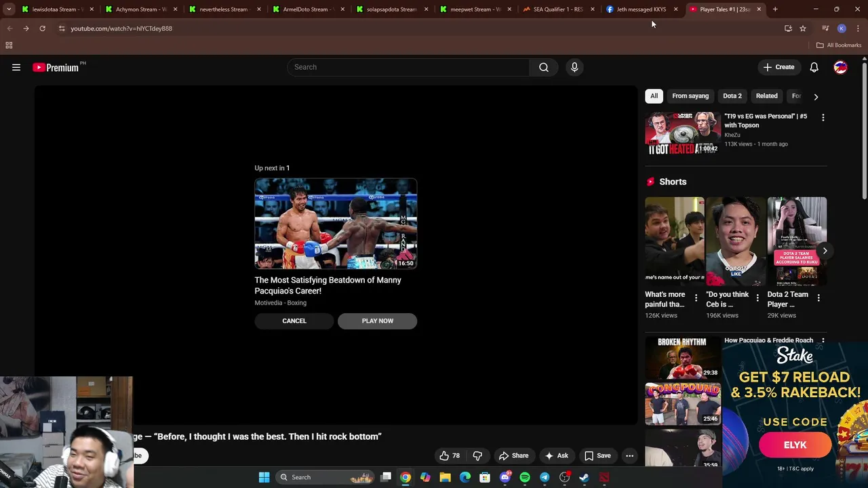Open Windows Start menu
This screenshot has height=488, width=868.
(x=264, y=477)
